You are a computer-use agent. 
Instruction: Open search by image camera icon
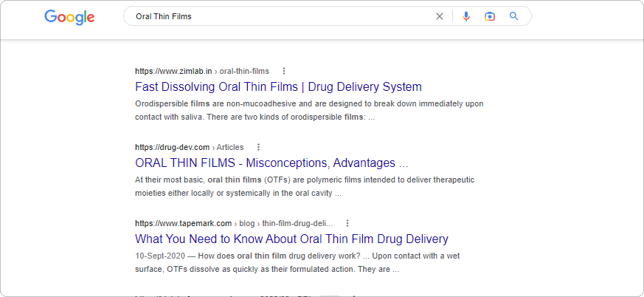pos(490,16)
